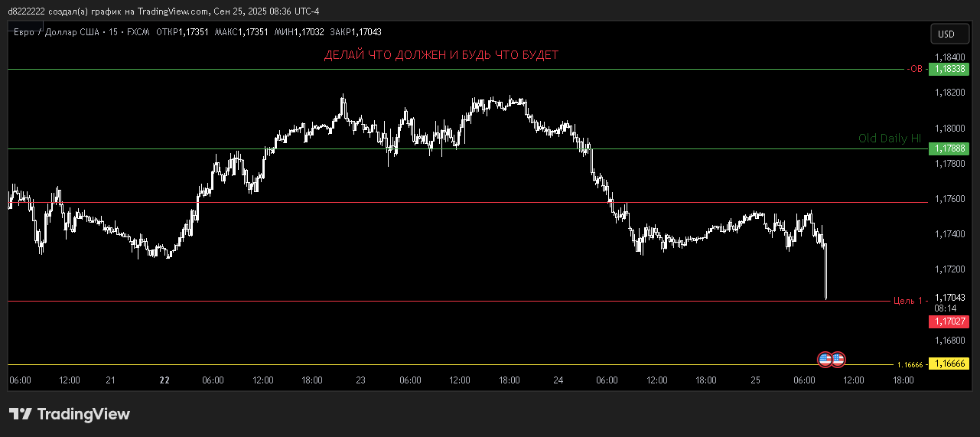Click date 23 on the time axis

pos(360,380)
